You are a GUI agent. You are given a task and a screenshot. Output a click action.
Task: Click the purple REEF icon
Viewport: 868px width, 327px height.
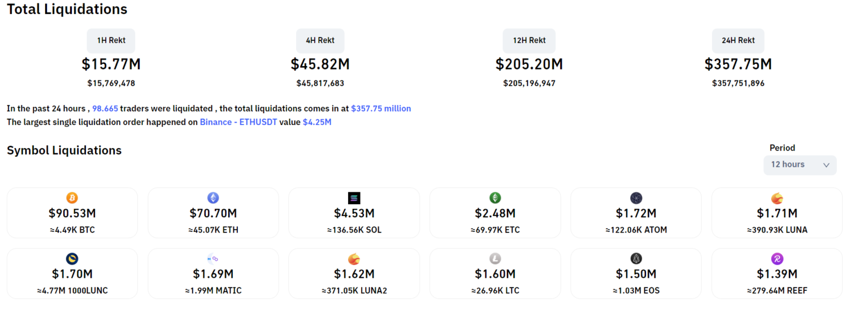pos(777,259)
